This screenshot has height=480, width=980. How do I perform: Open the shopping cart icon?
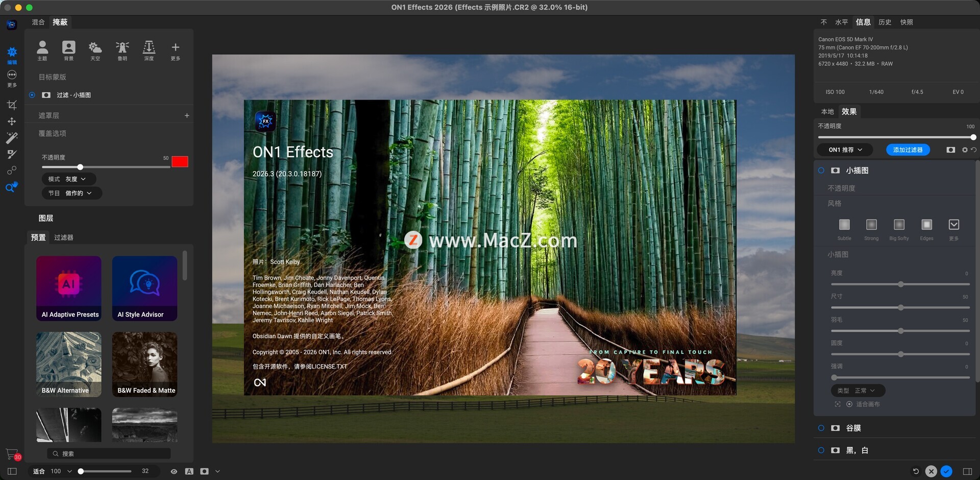click(12, 453)
